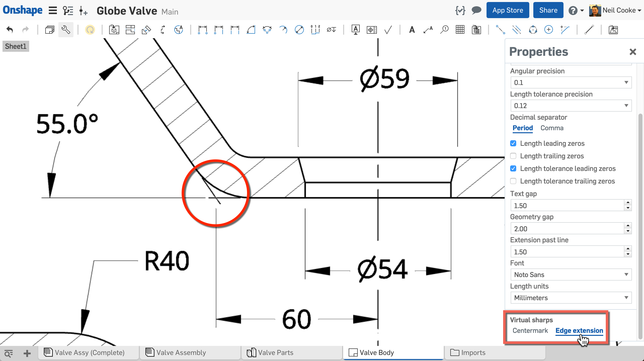Open the Imports folder tab

click(495, 353)
